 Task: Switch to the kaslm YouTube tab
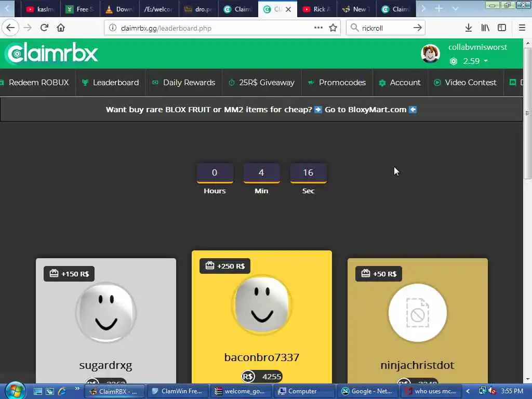click(41, 9)
